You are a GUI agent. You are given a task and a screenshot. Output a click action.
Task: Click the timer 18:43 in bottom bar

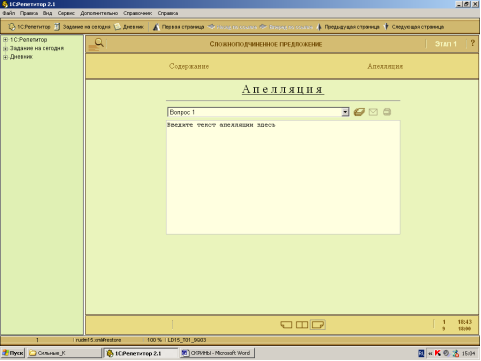(465, 322)
